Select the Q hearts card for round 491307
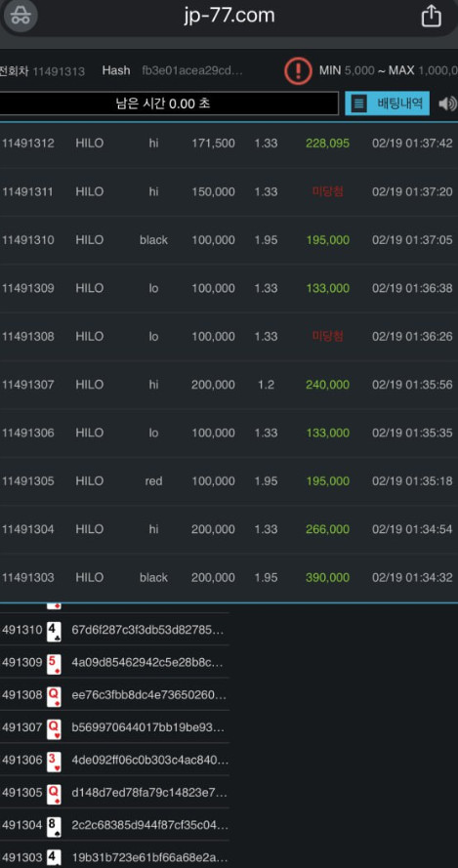 tap(54, 728)
